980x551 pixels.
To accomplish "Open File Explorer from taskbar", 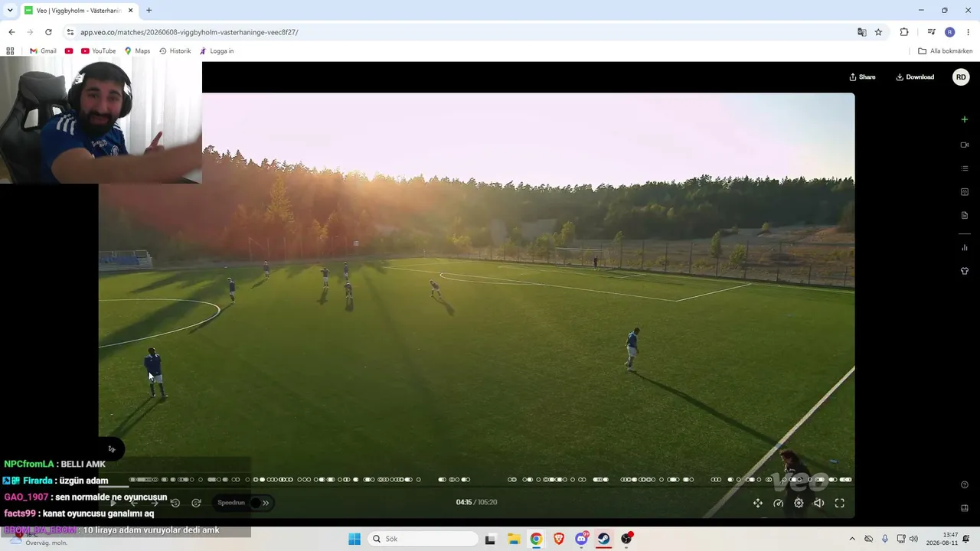I will click(x=513, y=539).
